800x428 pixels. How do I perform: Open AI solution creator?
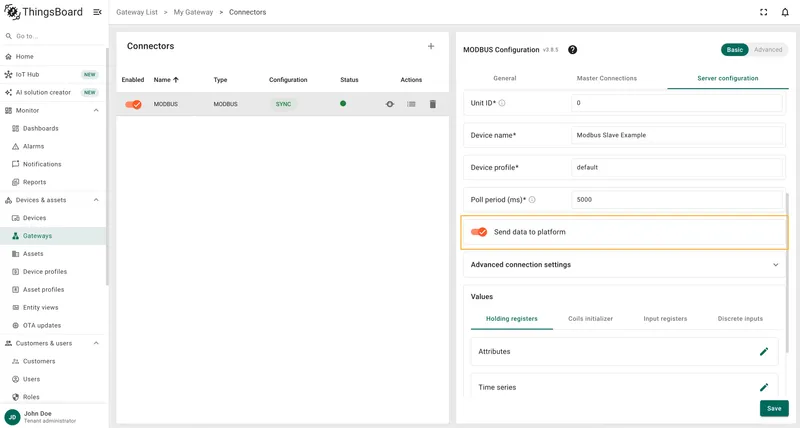coord(53,92)
